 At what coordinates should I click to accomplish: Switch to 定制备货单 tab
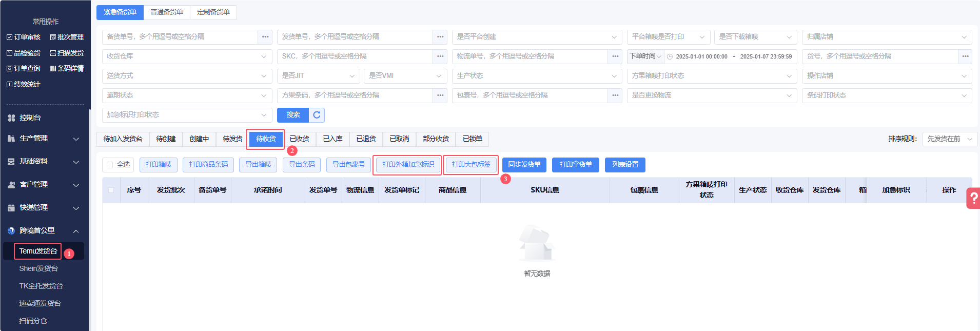pos(213,12)
